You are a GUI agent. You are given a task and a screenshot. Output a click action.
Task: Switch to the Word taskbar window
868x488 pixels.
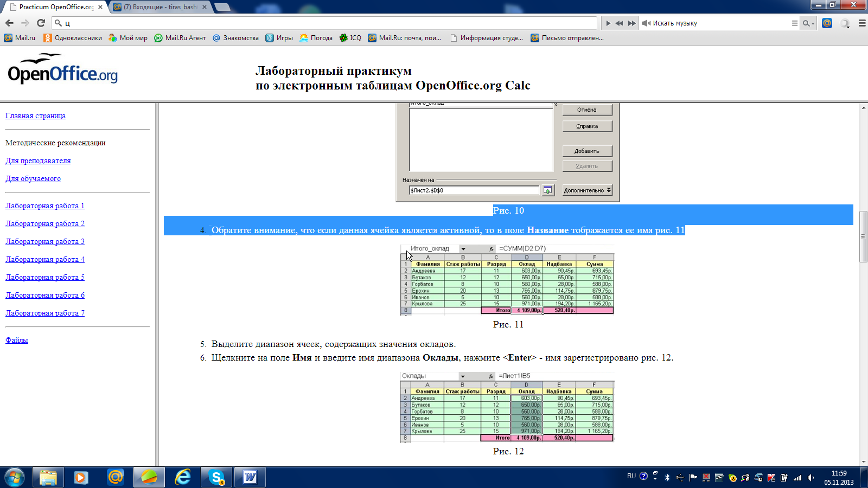[250, 477]
